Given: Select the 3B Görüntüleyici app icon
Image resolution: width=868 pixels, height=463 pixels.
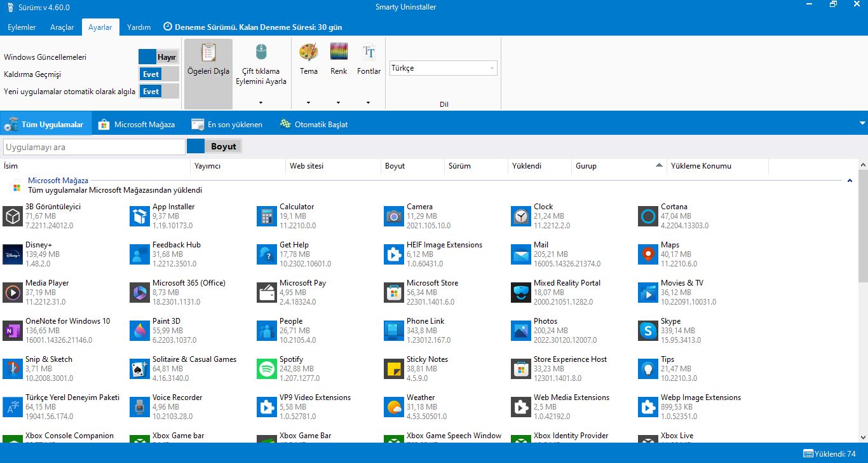Looking at the screenshot, I should (13, 216).
